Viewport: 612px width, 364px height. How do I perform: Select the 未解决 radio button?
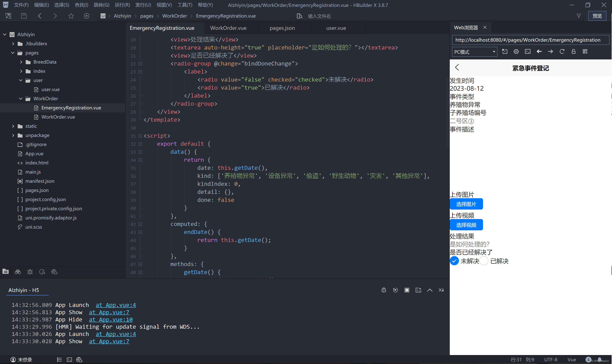tap(454, 261)
